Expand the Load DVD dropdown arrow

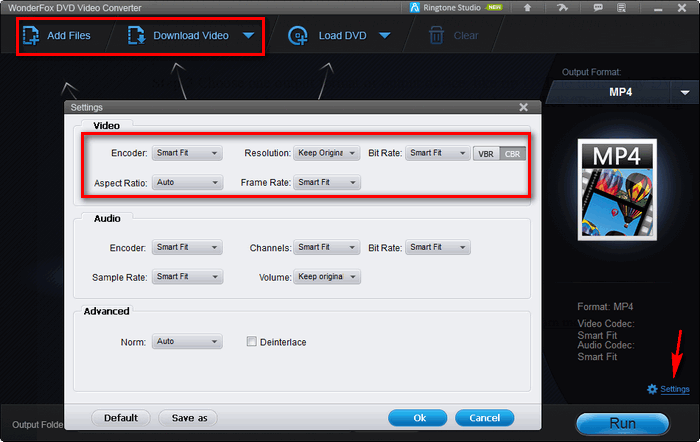[x=385, y=35]
